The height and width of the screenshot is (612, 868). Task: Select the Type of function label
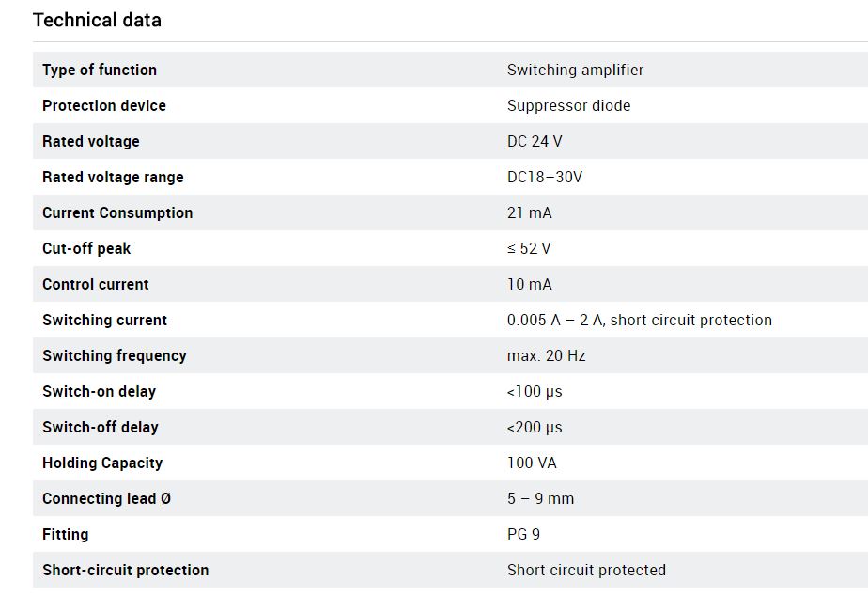(100, 70)
